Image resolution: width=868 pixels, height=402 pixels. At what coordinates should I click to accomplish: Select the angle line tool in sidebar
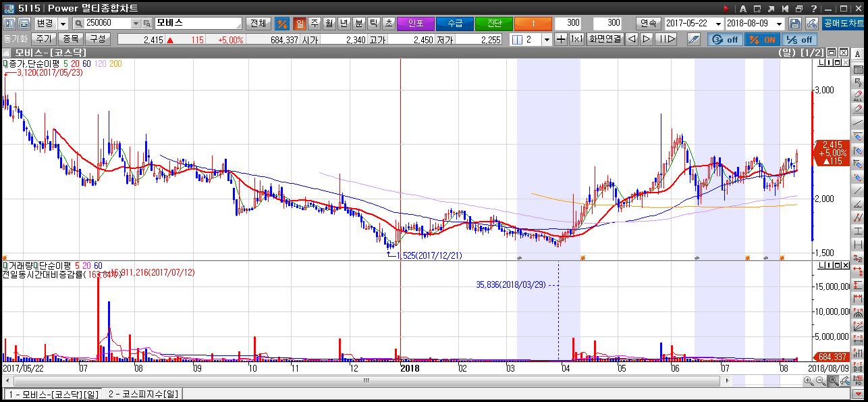coord(858,203)
